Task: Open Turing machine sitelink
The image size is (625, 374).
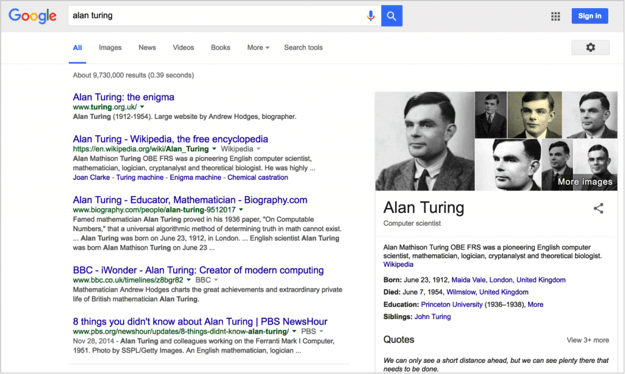Action: (x=140, y=177)
